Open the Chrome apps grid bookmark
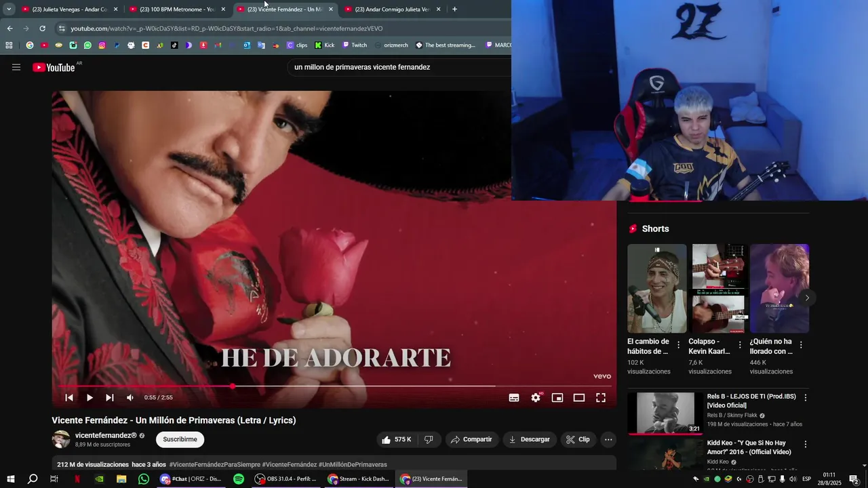 9,45
